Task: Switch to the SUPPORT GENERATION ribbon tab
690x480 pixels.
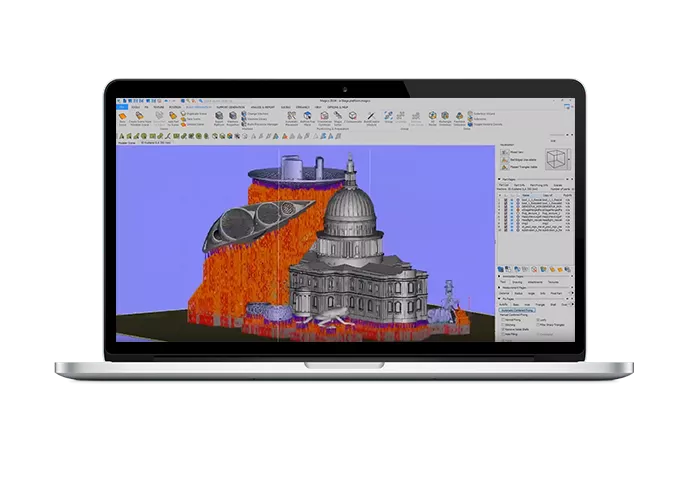Action: (x=231, y=107)
